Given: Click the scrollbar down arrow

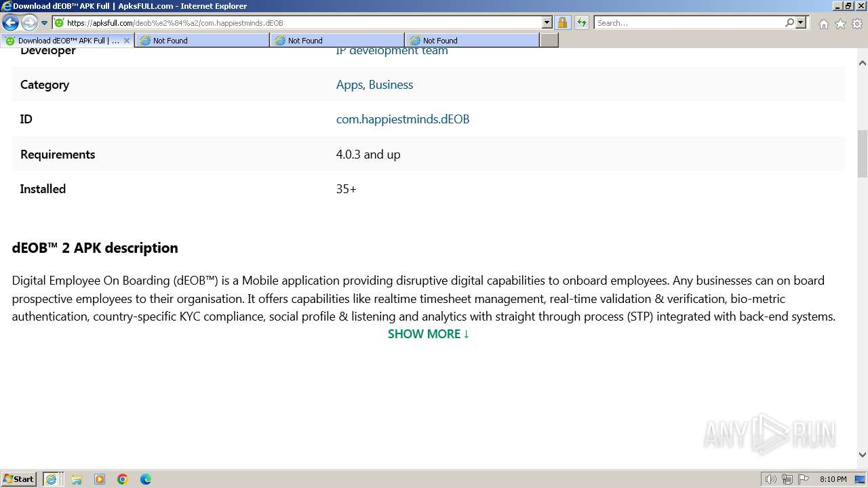Looking at the screenshot, I should click(863, 455).
